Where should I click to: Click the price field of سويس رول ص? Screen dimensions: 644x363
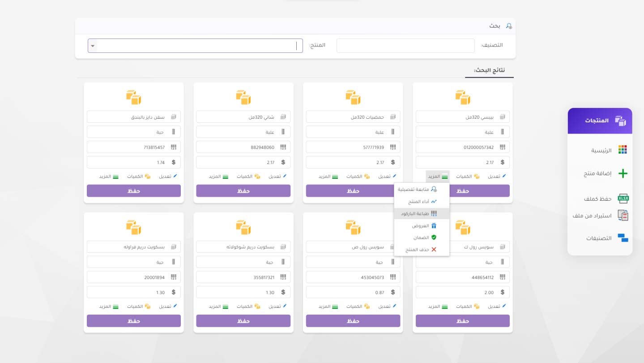pyautogui.click(x=347, y=292)
